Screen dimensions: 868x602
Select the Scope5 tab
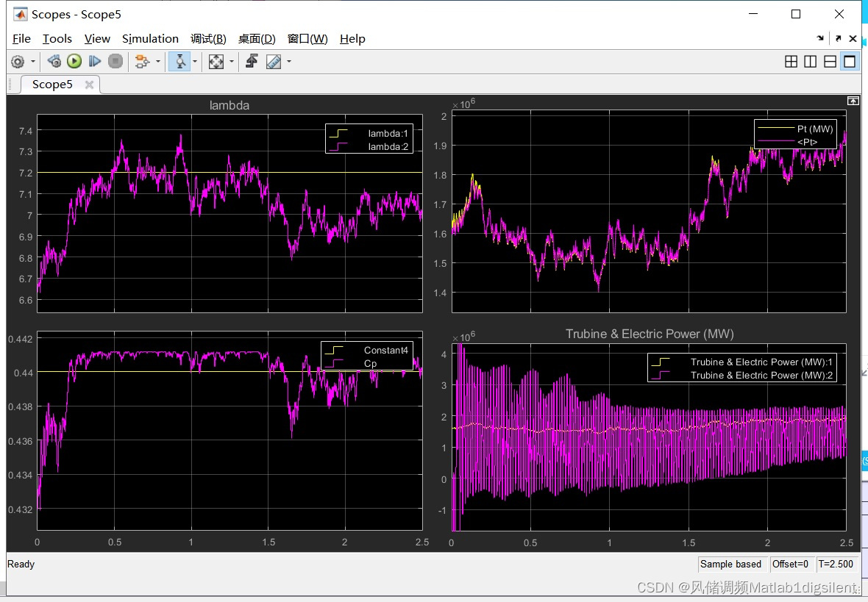(51, 84)
